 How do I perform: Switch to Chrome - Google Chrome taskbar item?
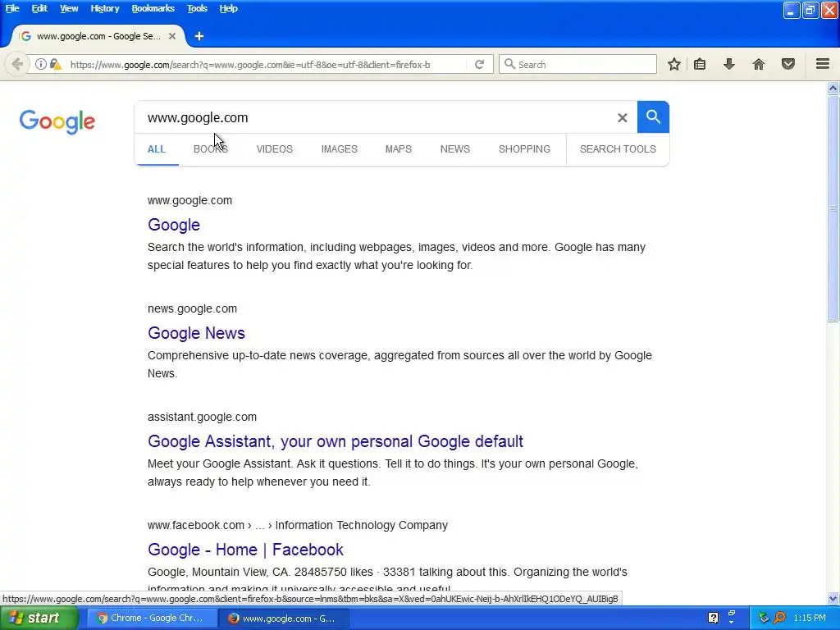tap(151, 619)
